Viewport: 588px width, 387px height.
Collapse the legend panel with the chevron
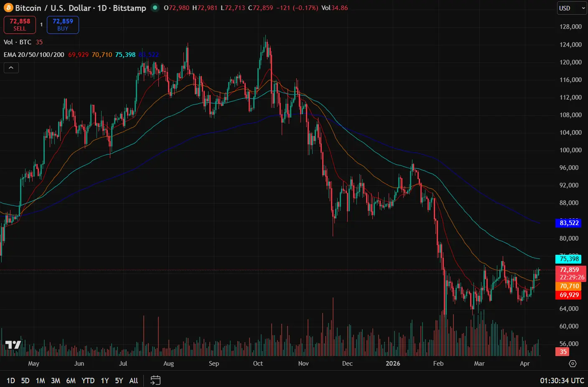(x=11, y=67)
